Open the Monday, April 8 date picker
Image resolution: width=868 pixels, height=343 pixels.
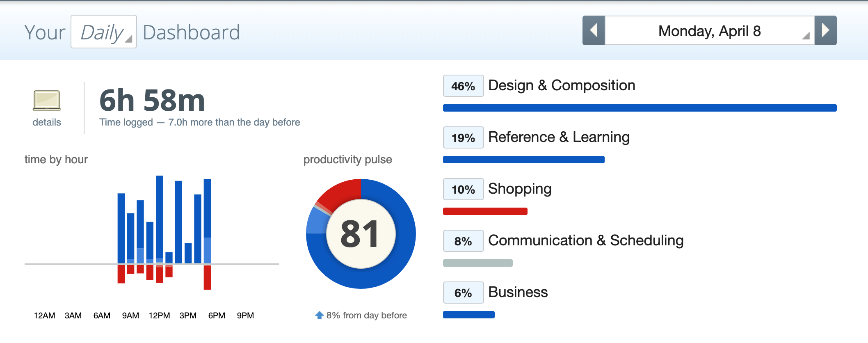coord(710,31)
